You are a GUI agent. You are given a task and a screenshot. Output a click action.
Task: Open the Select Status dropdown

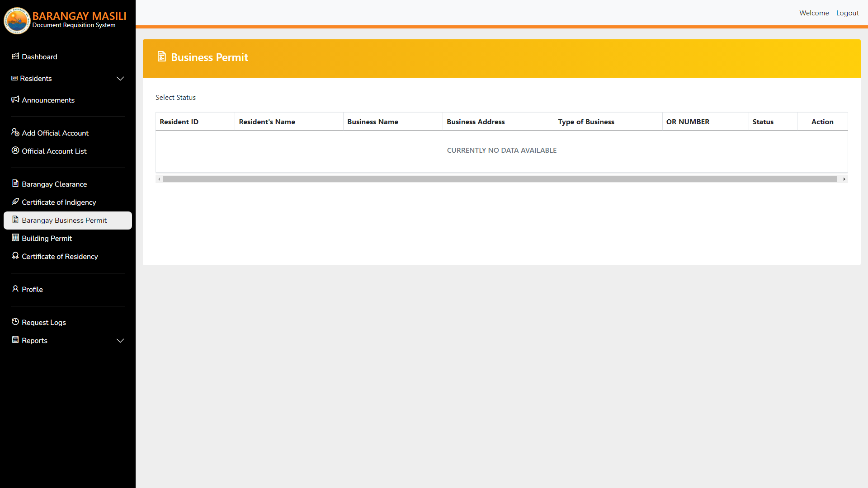pyautogui.click(x=175, y=97)
